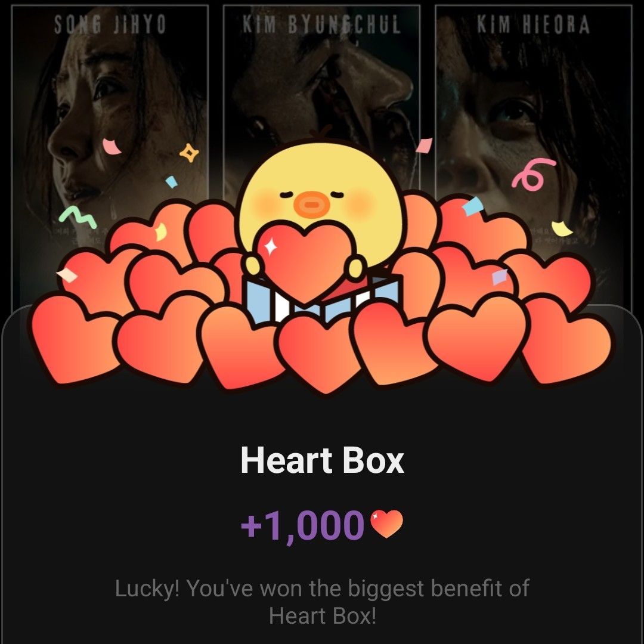Click the +1,000 reward amount

coord(303,526)
